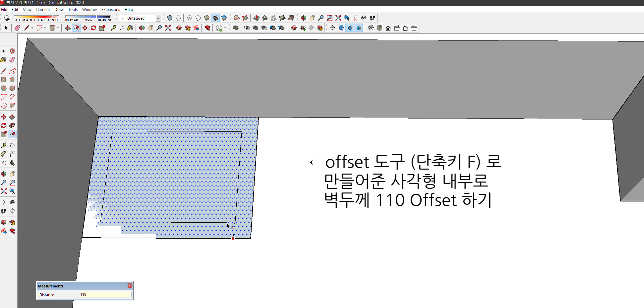The width and height of the screenshot is (644, 308).
Task: Switch to the Rotate tool
Action: coord(4,125)
